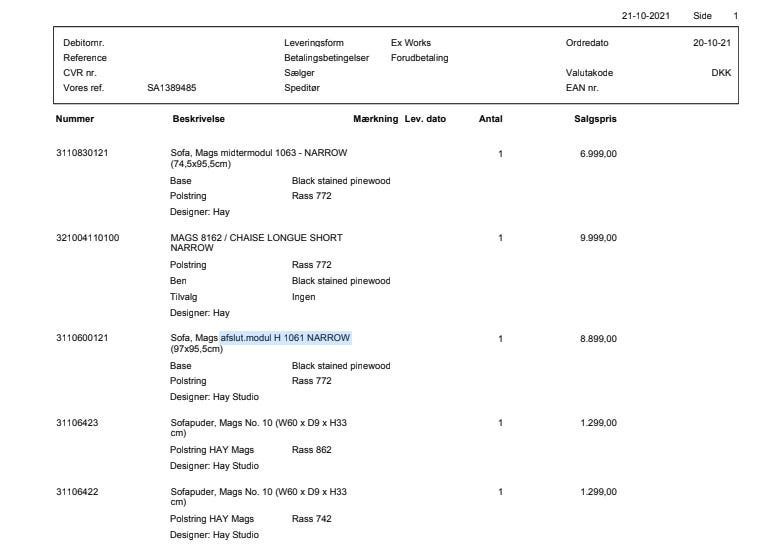Click the "Antal" column header
The width and height of the screenshot is (765, 545).
pyautogui.click(x=490, y=119)
